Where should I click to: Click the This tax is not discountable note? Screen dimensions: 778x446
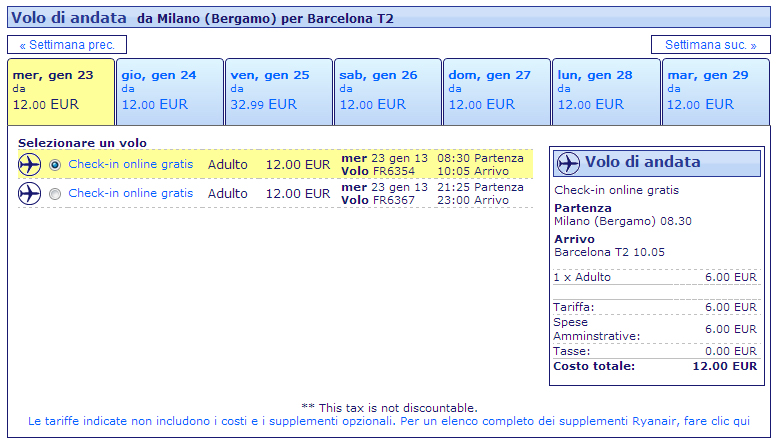(389, 408)
